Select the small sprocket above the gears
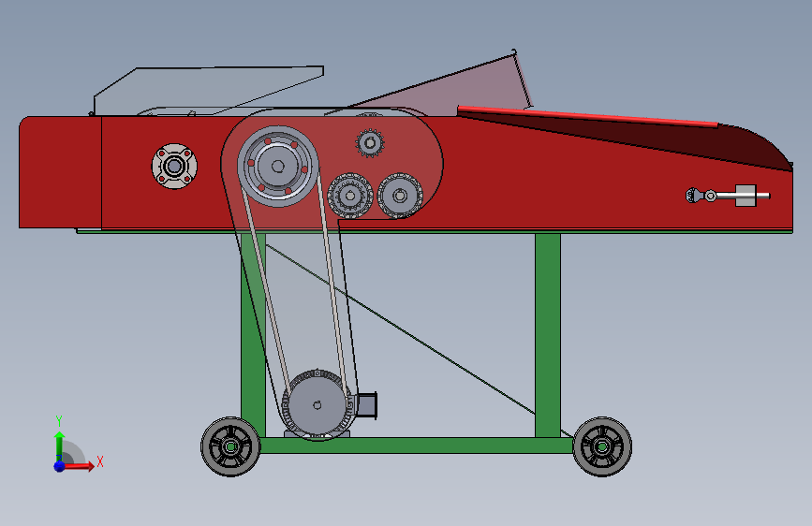The width and height of the screenshot is (812, 526). tap(370, 143)
